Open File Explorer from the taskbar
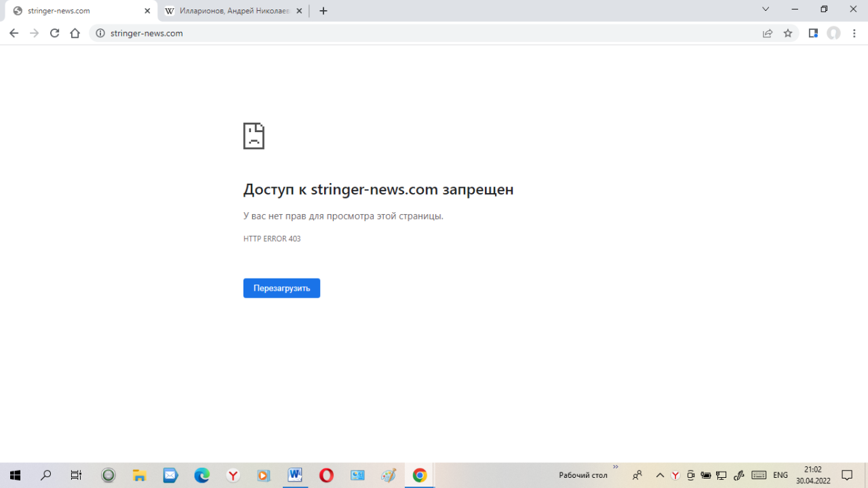Image resolution: width=868 pixels, height=488 pixels. point(140,475)
